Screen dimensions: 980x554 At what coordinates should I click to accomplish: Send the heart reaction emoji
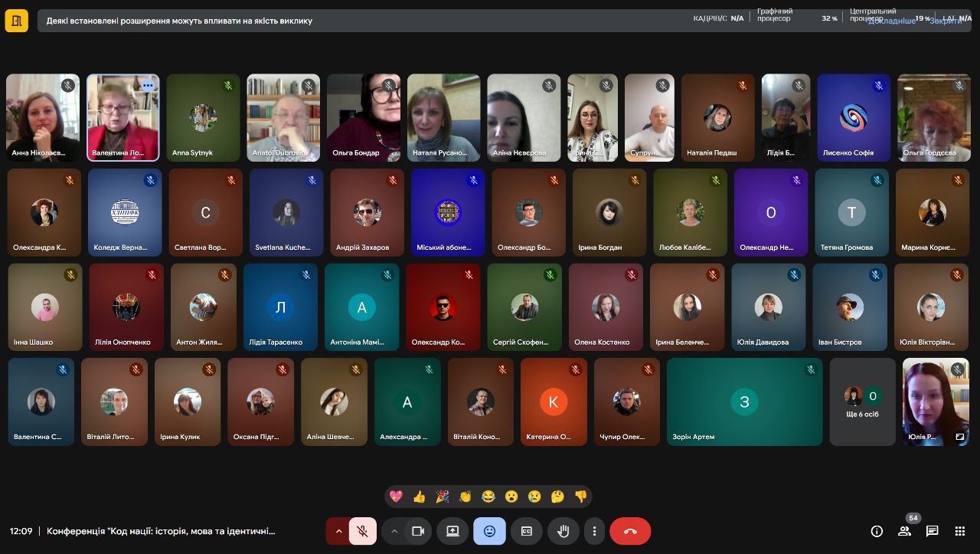coord(396,497)
